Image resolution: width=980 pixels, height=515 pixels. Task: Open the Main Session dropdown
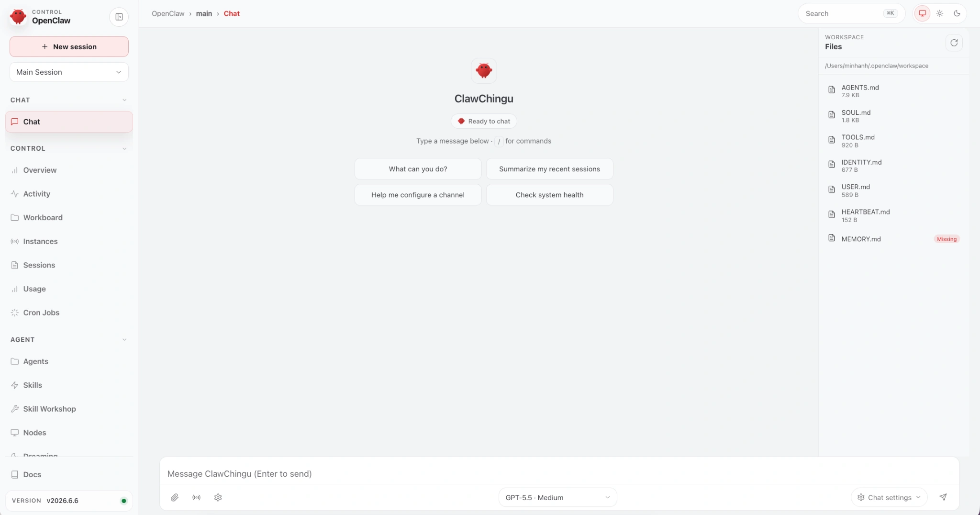(x=69, y=72)
